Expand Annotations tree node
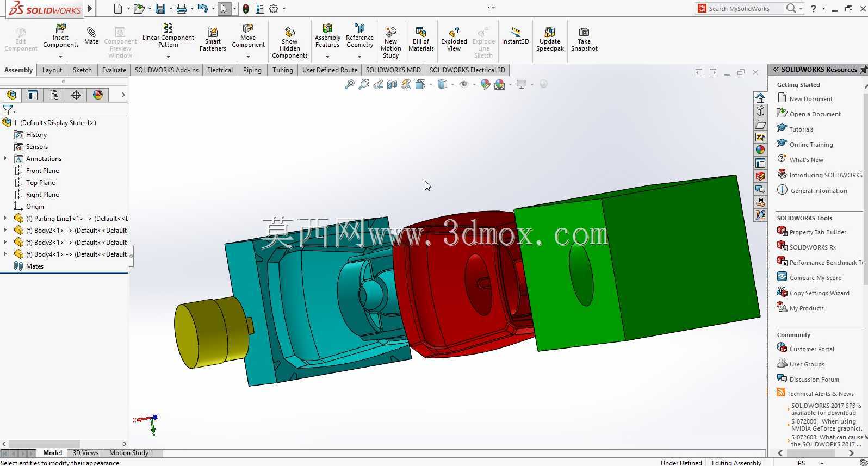The width and height of the screenshot is (868, 466). click(x=5, y=159)
